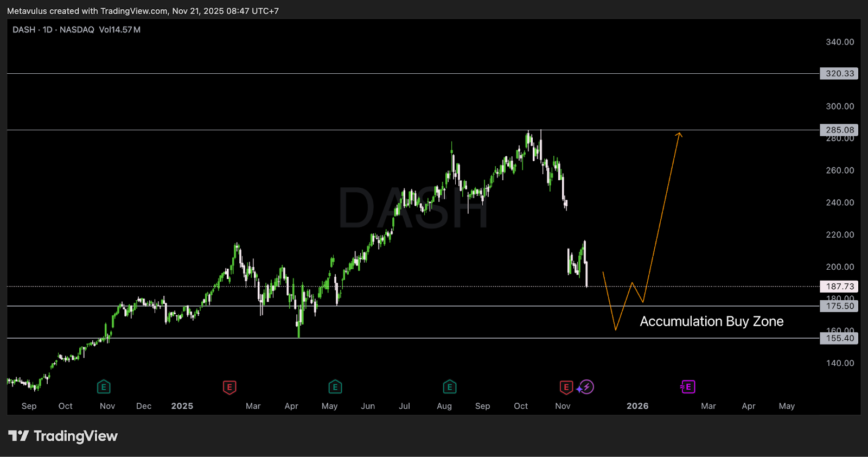Select the 155.40 support price label

[x=839, y=338]
